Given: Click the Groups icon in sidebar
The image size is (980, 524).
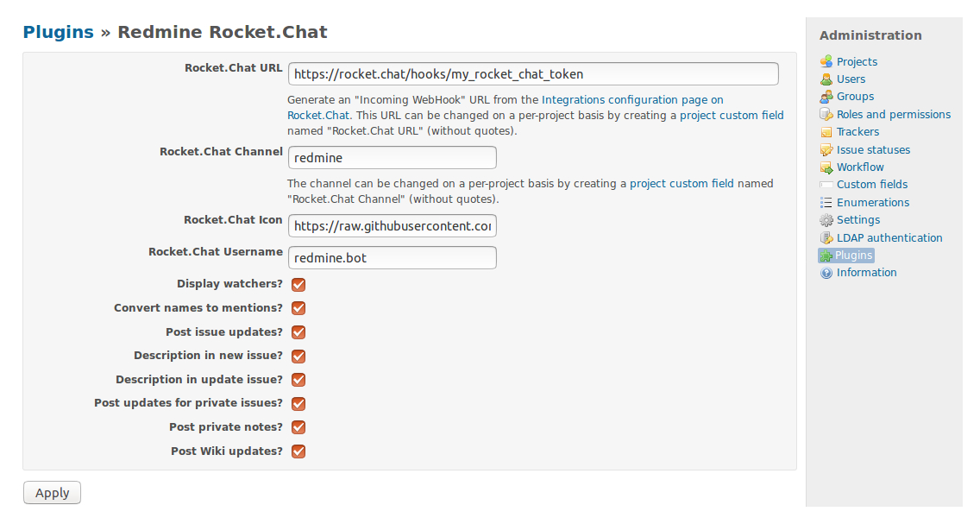Looking at the screenshot, I should 826,97.
